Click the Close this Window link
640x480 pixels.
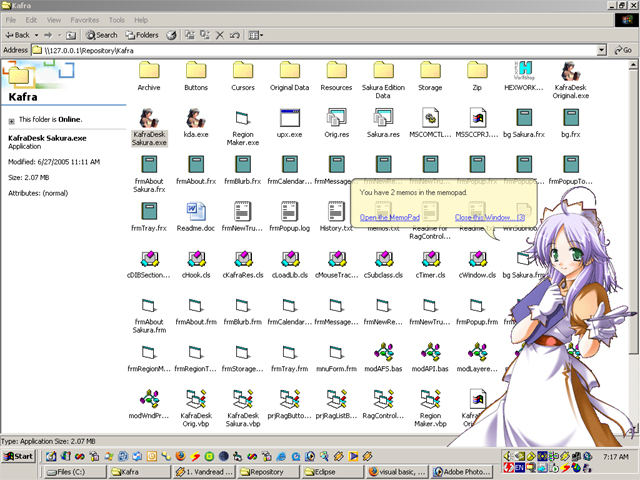click(x=484, y=217)
